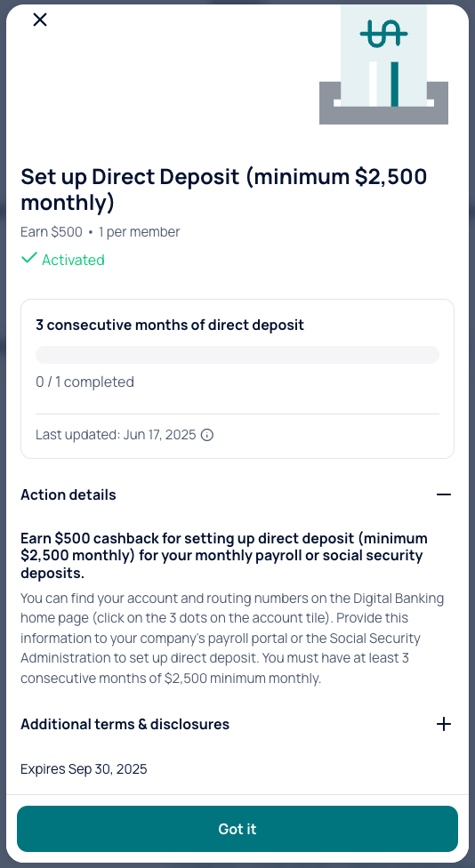Click the account and routing numbers paragraph

click(232, 639)
